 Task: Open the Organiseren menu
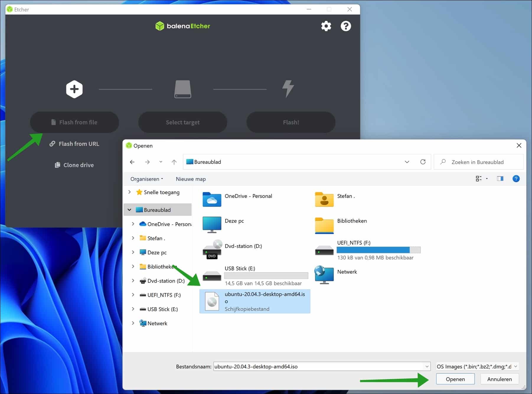pyautogui.click(x=146, y=179)
